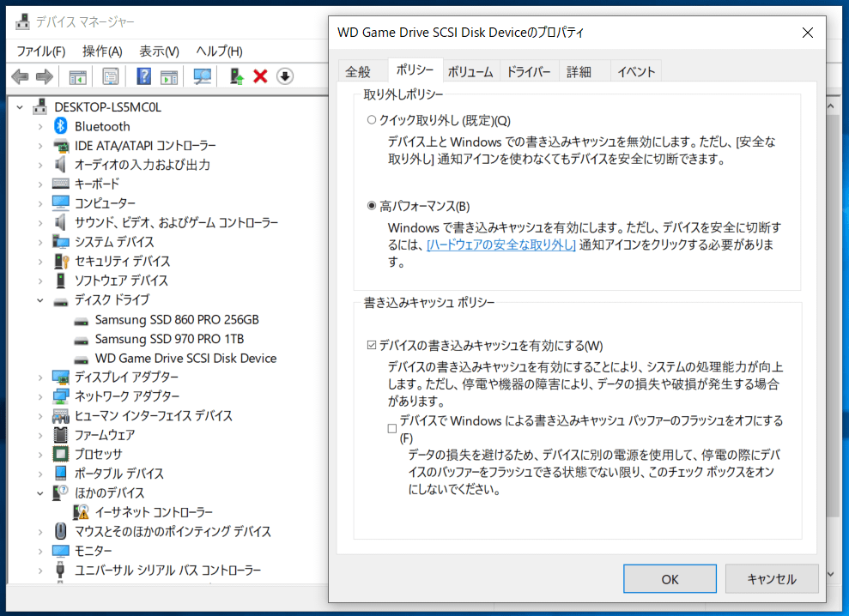Toggle デバイスの書き込みキャッシュを有効にする checkbox
Screen dimensions: 849x616
coord(372,345)
